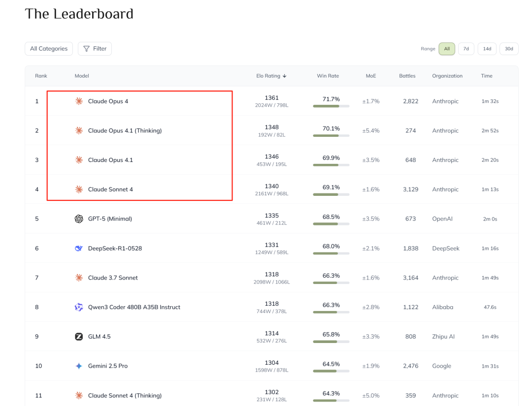532x406 pixels.
Task: Open Claude Opus 4.1 (Thinking) model link
Action: (x=125, y=131)
